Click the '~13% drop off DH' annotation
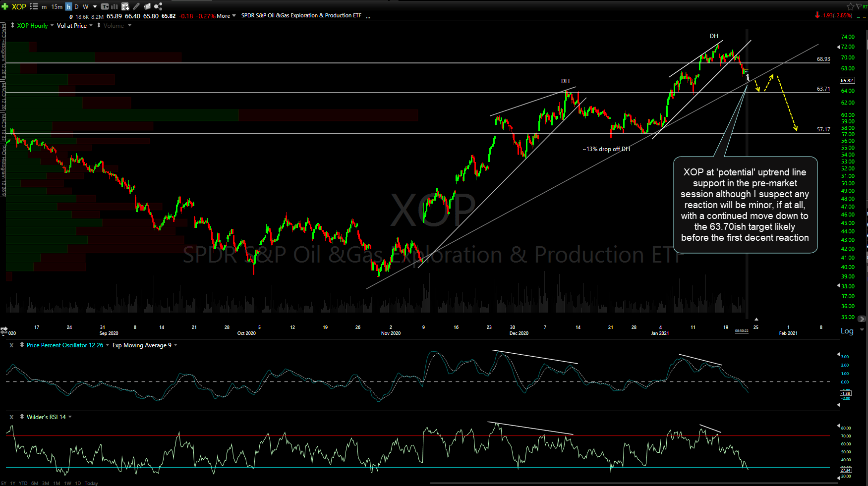The width and height of the screenshot is (868, 486). tap(606, 149)
